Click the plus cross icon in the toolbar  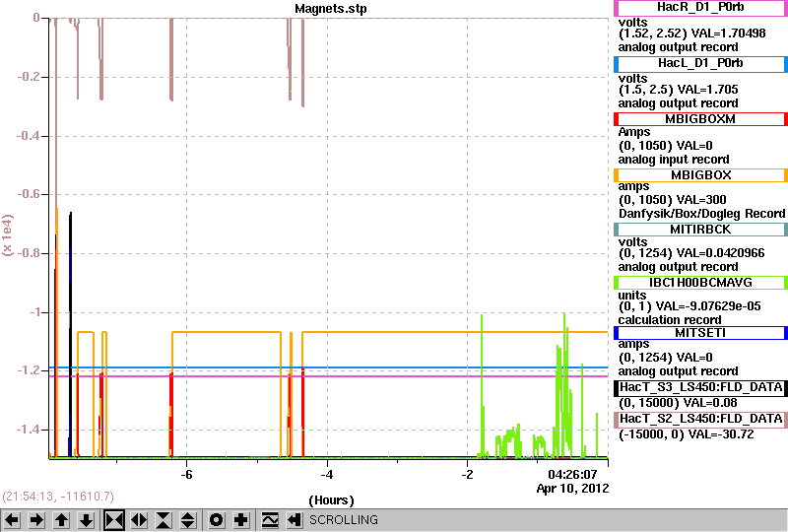241,520
